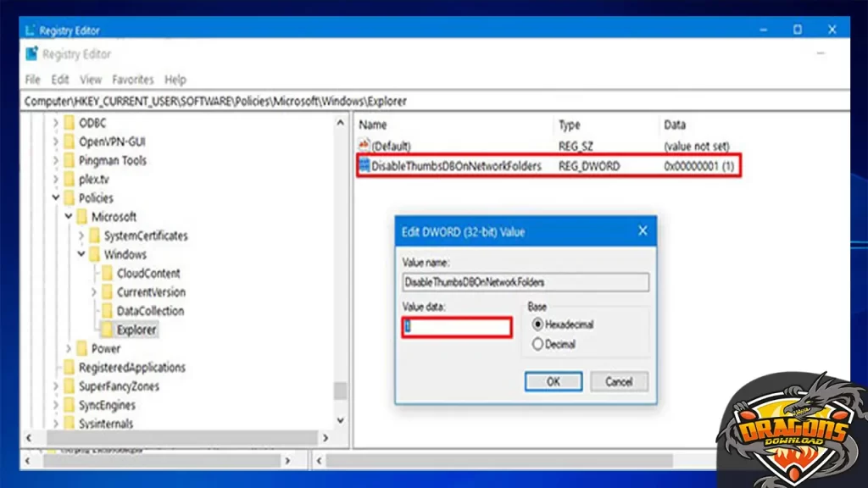Click the SyncEngines folder icon
Screen dimensions: 868x488
click(70, 404)
